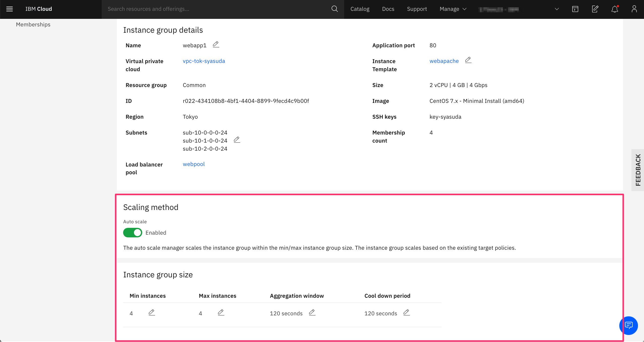Image resolution: width=644 pixels, height=342 pixels.
Task: Click the search magnifier icon
Action: pos(334,9)
